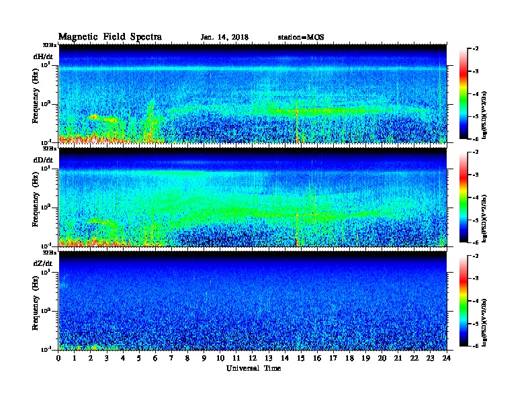
Task: Click the log(PSD) label of dH/dt color bar
Action: coord(484,115)
